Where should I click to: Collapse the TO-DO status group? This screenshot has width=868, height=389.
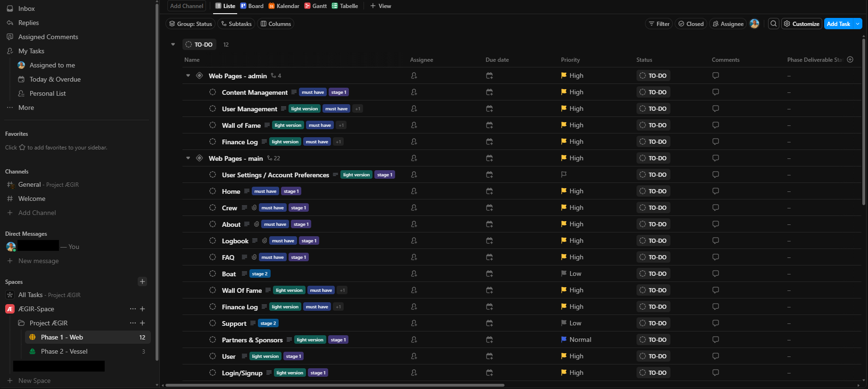pyautogui.click(x=173, y=44)
